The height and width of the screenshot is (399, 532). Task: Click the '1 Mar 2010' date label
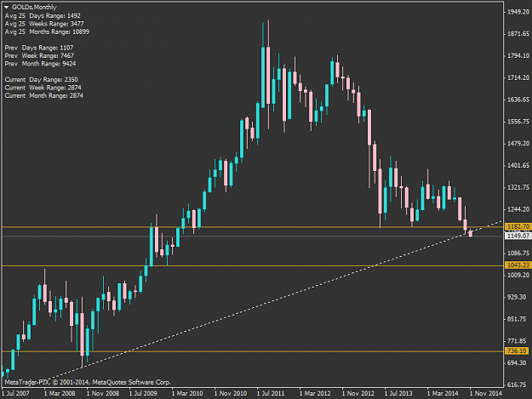[x=187, y=393]
